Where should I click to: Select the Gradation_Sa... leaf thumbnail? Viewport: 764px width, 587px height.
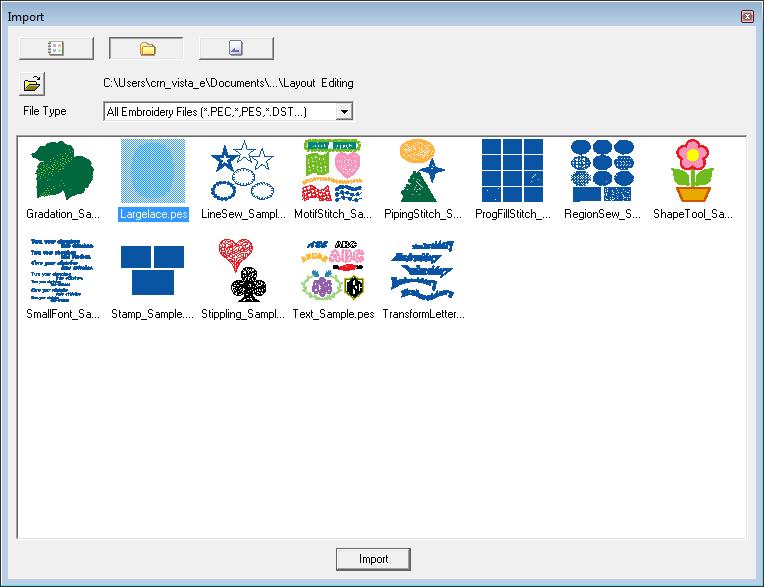[63, 170]
